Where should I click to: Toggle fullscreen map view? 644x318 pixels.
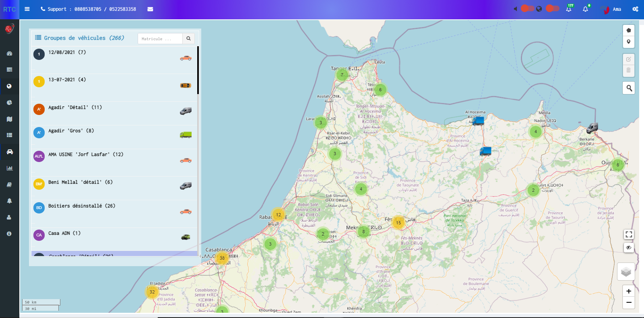[x=629, y=234]
